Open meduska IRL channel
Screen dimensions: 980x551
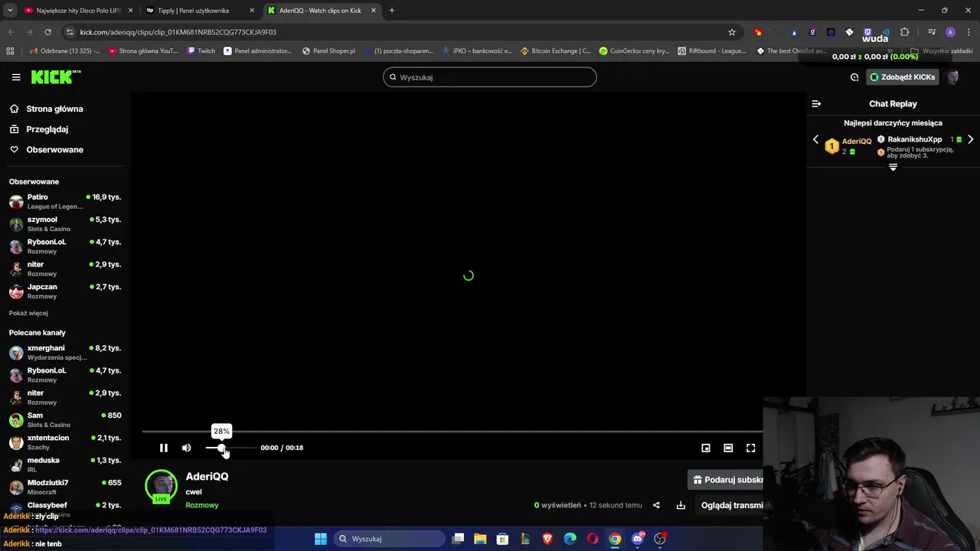tap(65, 465)
